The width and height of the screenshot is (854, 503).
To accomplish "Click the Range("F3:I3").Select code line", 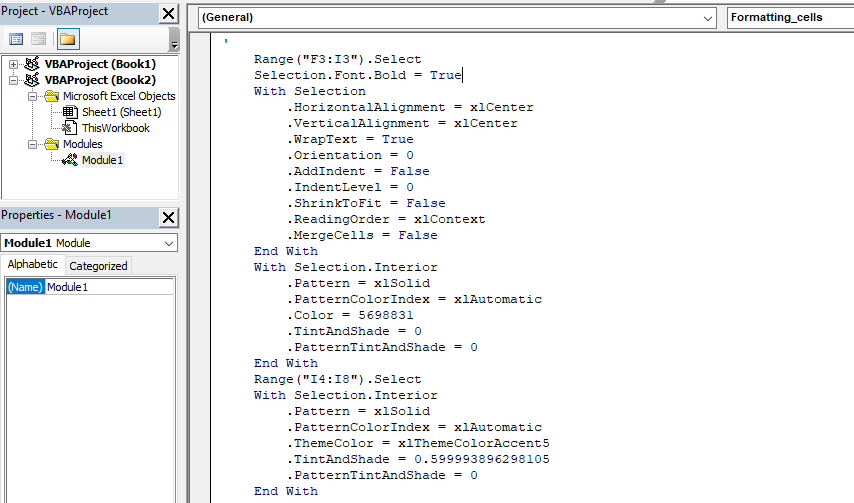I will coord(337,59).
